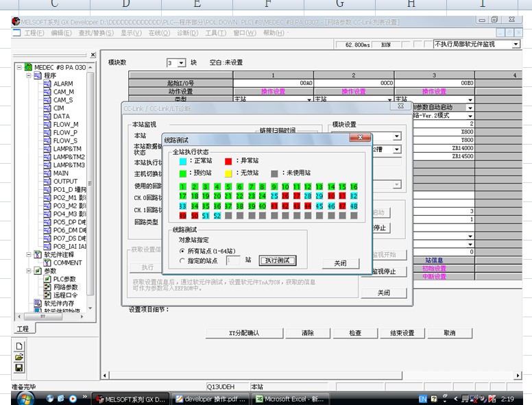Collapse the 参数 node in project tree
The width and height of the screenshot is (532, 405).
tap(29, 271)
